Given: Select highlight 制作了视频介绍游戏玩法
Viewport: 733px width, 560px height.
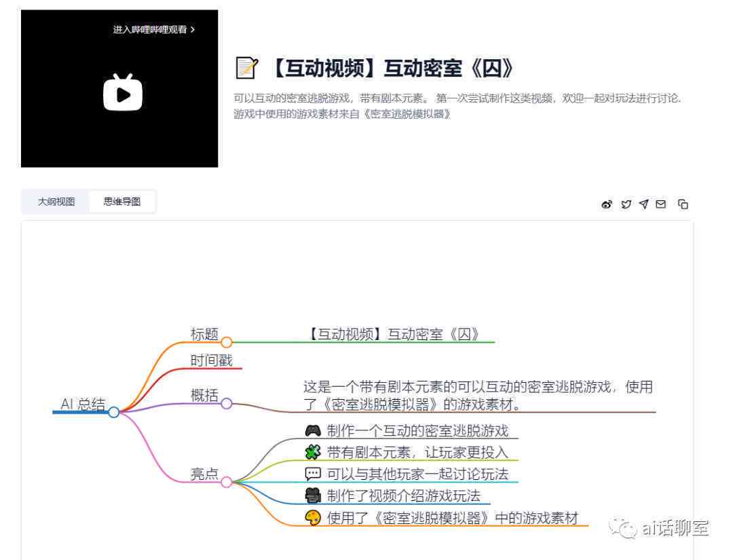Looking at the screenshot, I should 403,496.
